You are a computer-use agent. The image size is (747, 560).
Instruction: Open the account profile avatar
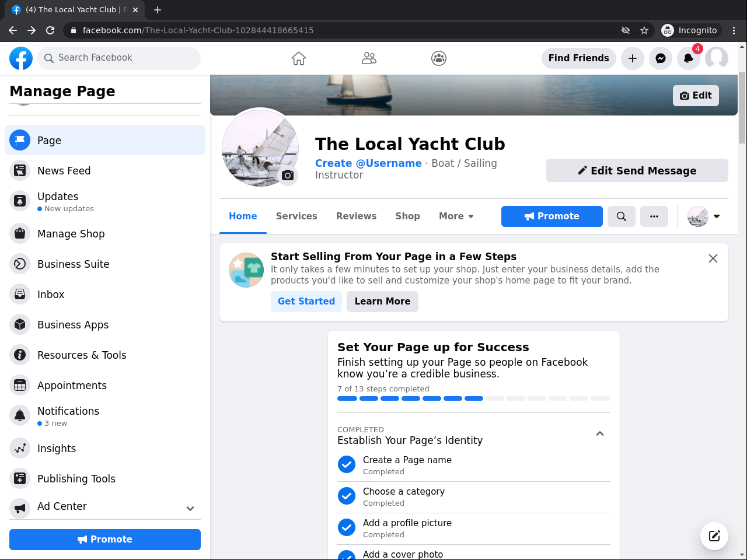(717, 58)
